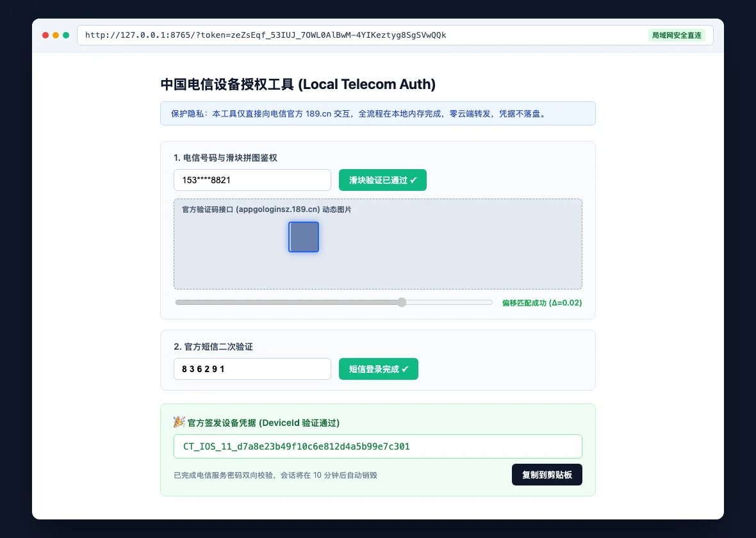The image size is (756, 538).
Task: Click the heading 中国电信设备授权工具
Action: point(298,85)
